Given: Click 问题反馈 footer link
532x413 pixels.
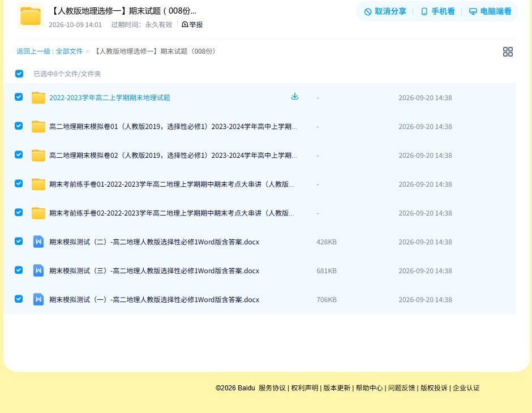Looking at the screenshot, I should [402, 388].
